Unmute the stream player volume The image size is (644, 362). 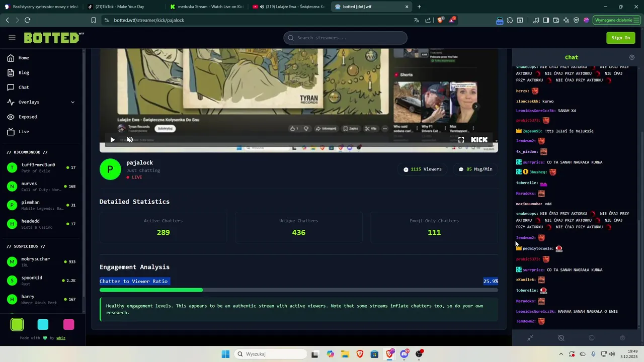(x=130, y=140)
